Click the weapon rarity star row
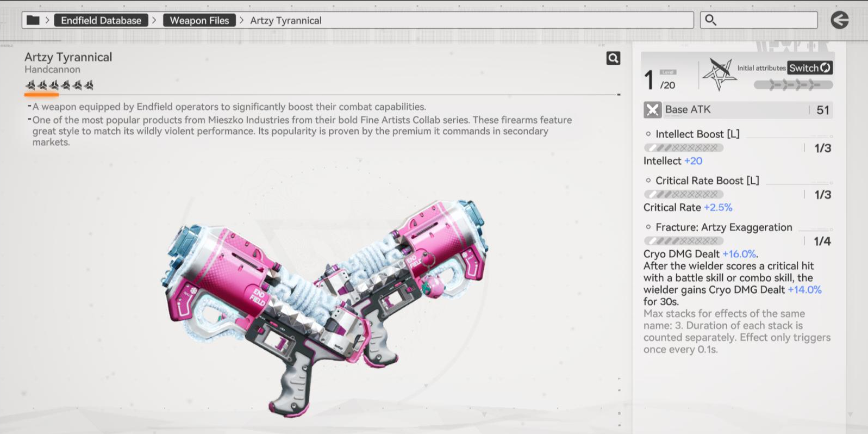The image size is (868, 434). tap(60, 85)
